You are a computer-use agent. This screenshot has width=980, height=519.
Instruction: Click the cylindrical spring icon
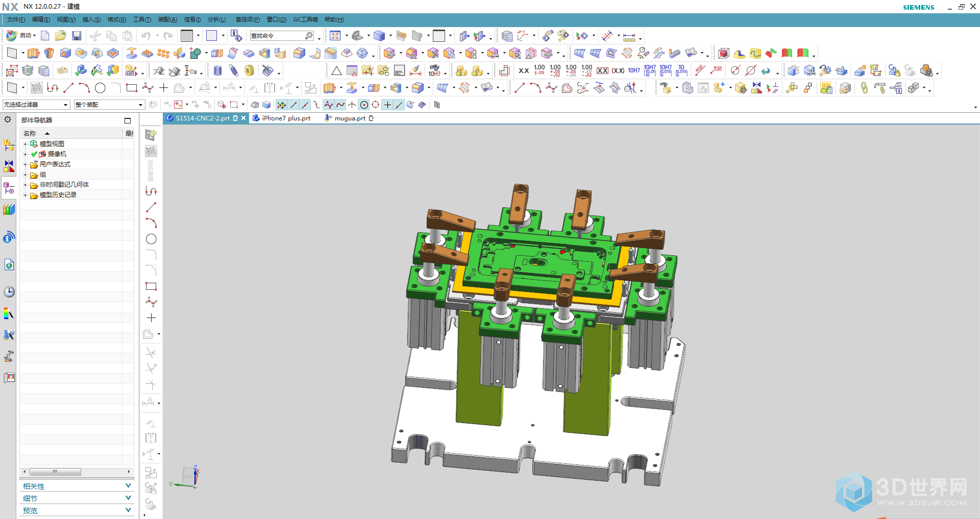218,70
